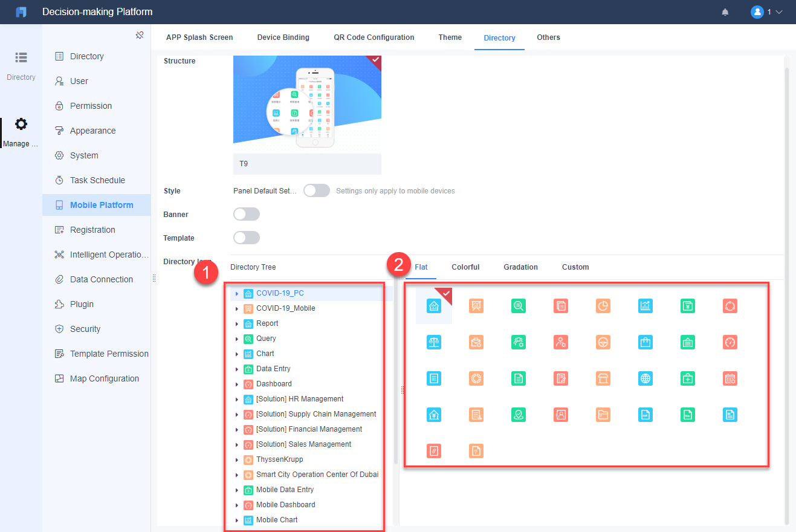Pick the orange folder icon in the grid
This screenshot has width=796, height=532.
(x=603, y=415)
